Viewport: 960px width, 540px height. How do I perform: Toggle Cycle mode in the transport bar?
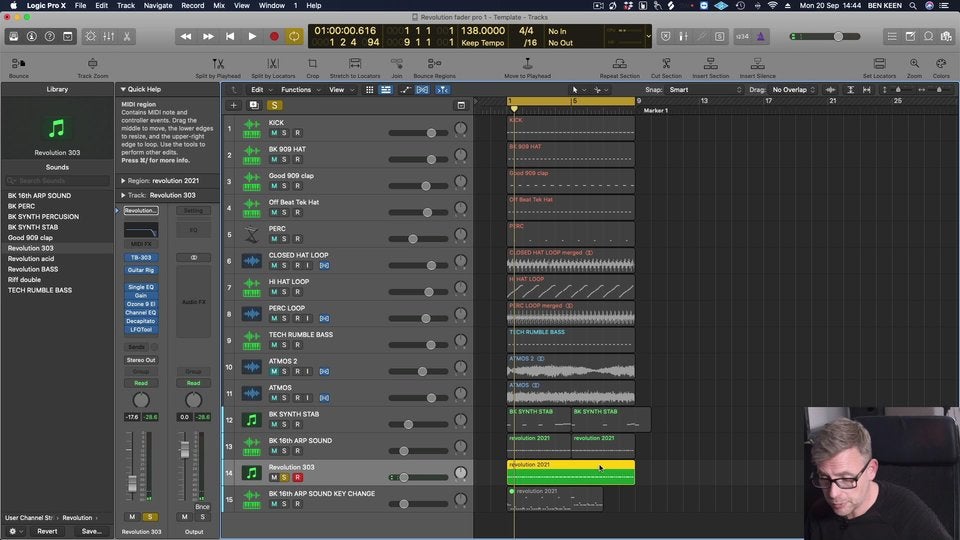pyautogui.click(x=295, y=36)
